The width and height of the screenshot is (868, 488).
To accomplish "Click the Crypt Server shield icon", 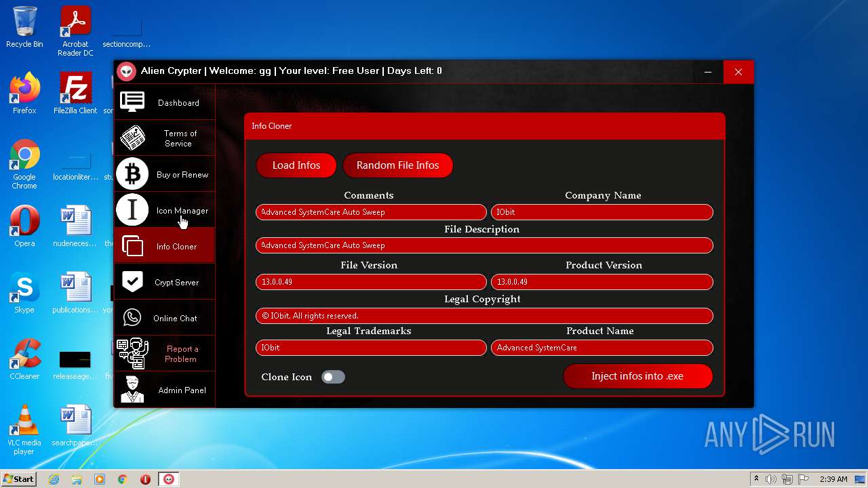I will [x=132, y=282].
